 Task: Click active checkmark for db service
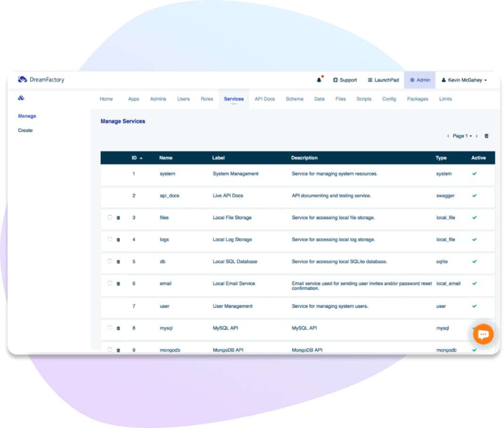[x=474, y=262]
